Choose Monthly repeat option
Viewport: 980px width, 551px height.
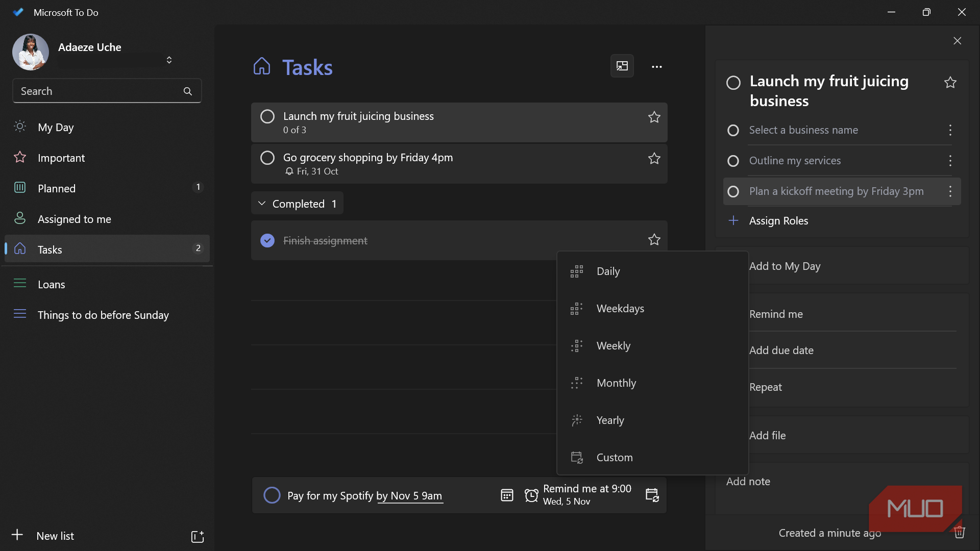click(x=652, y=383)
